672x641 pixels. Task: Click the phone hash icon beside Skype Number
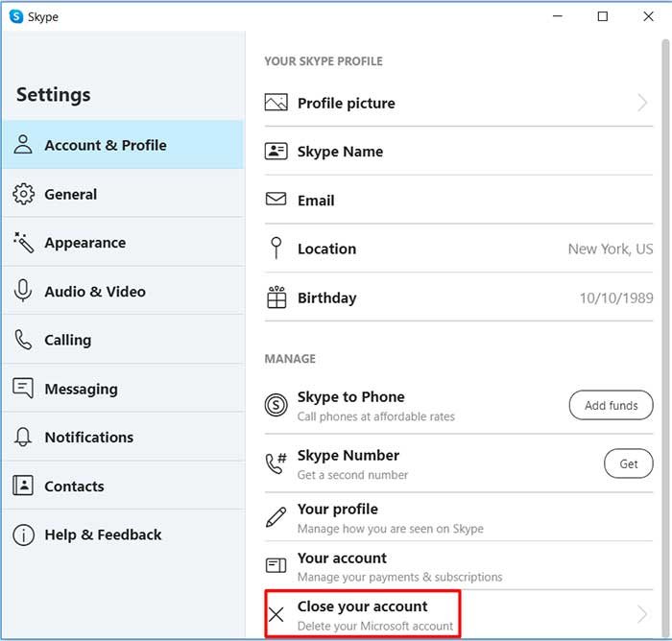click(x=276, y=463)
